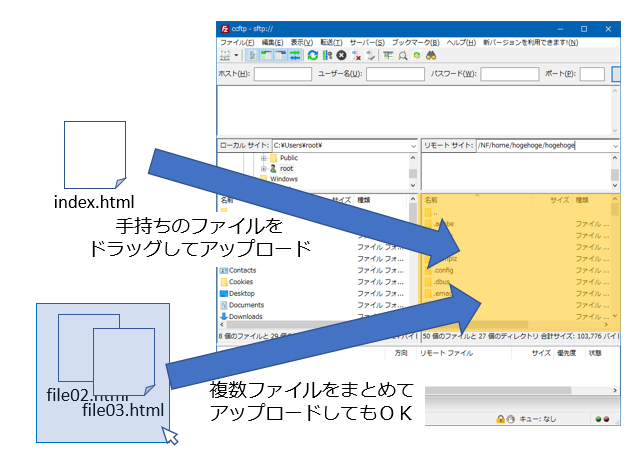Focus the ホスト(H) input field
Screen dimensions: 637x451
(283, 74)
